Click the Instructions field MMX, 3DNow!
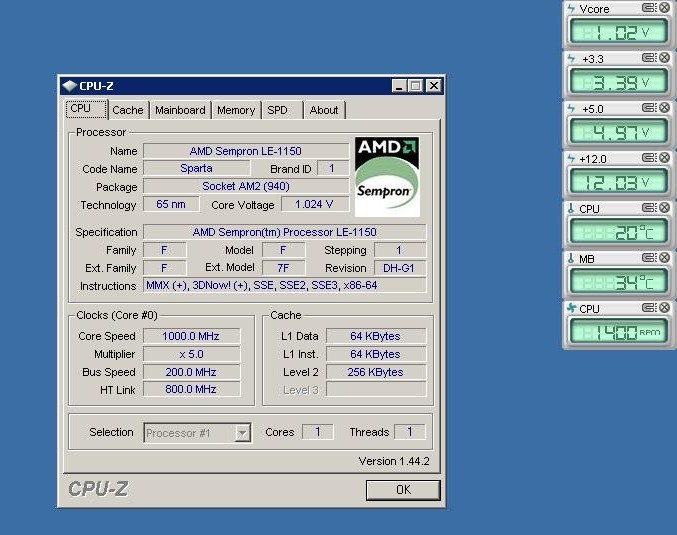 (x=285, y=285)
